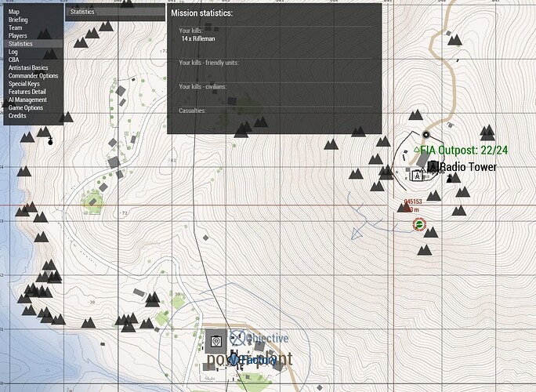Image resolution: width=536 pixels, height=392 pixels.
Task: Click the red 045153 grid coordinate label
Action: (413, 201)
